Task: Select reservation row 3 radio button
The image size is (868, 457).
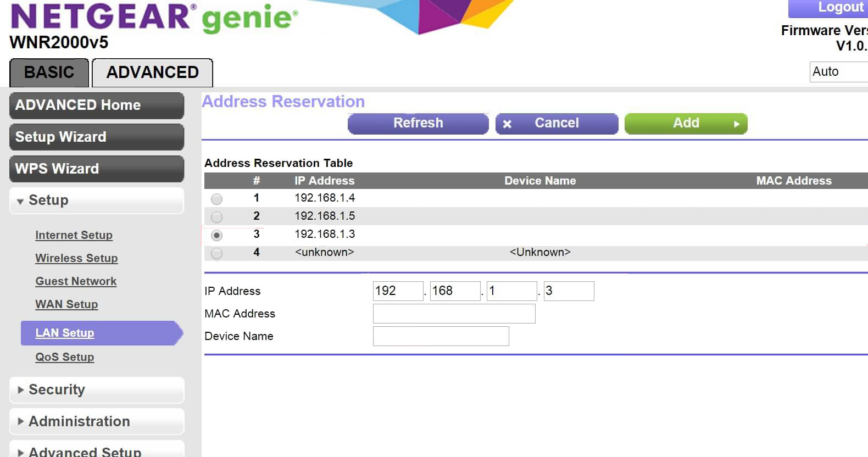Action: pos(217,235)
